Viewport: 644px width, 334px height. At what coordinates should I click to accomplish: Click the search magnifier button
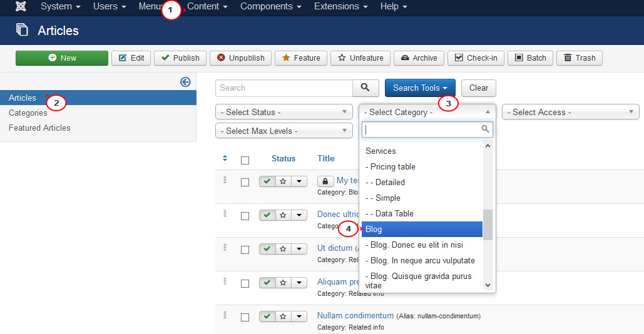tap(365, 88)
